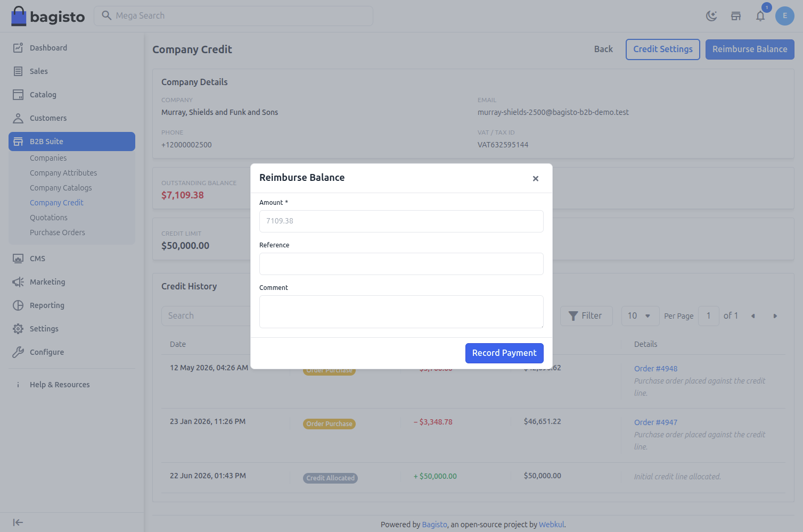The height and width of the screenshot is (532, 803).
Task: Click credit limit $50,000.00 value
Action: (x=185, y=246)
